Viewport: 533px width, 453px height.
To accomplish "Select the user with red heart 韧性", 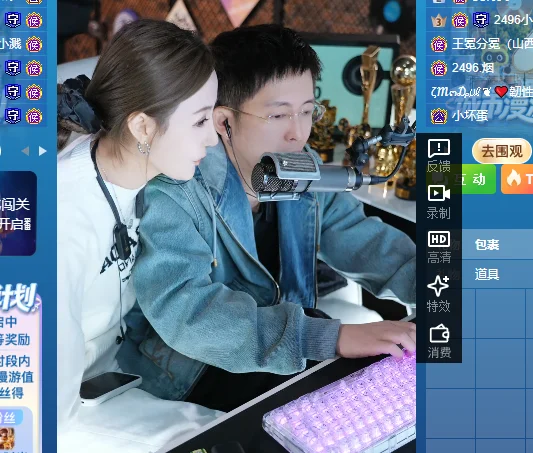I will (481, 92).
